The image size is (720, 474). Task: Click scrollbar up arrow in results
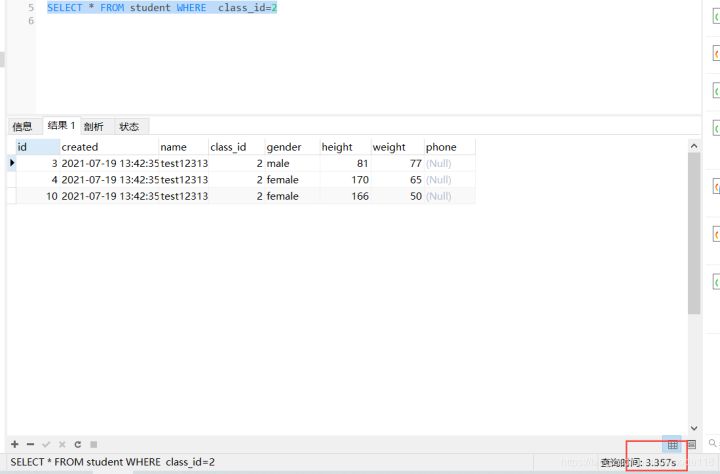tap(694, 146)
